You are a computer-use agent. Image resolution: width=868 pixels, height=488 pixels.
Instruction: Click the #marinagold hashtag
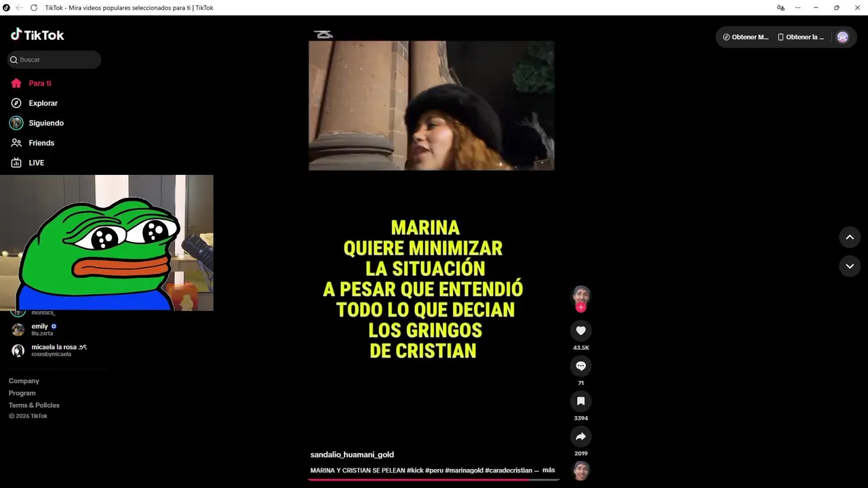coord(464,470)
